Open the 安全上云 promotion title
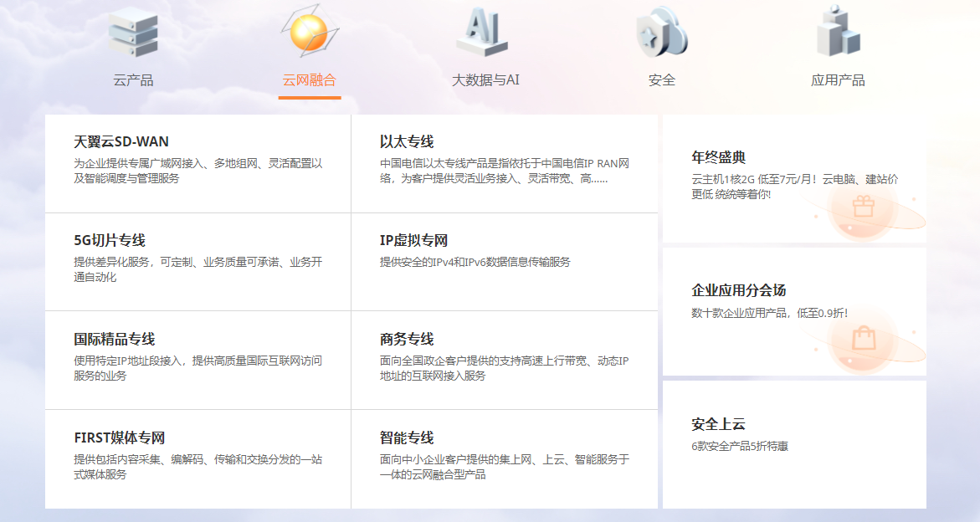 [x=719, y=424]
